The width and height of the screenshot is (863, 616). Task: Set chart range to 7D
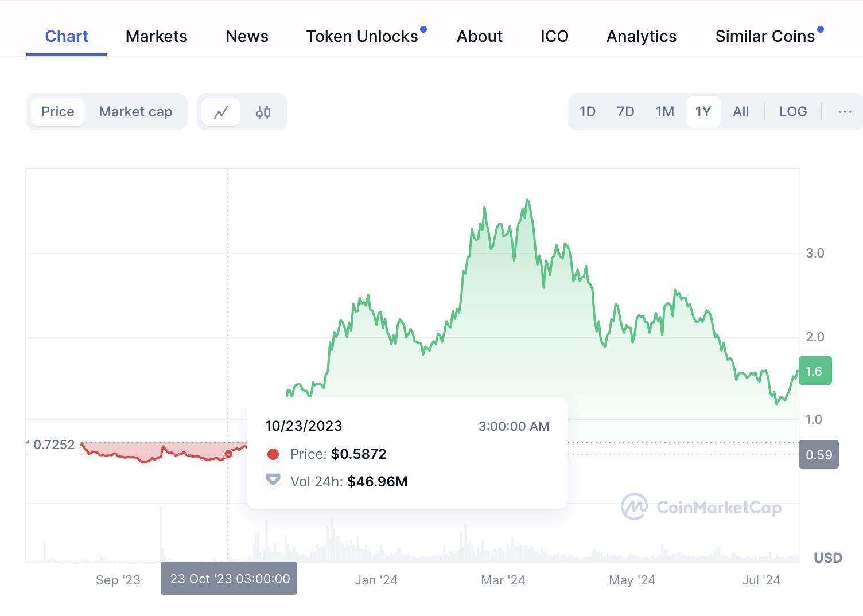[x=625, y=112]
